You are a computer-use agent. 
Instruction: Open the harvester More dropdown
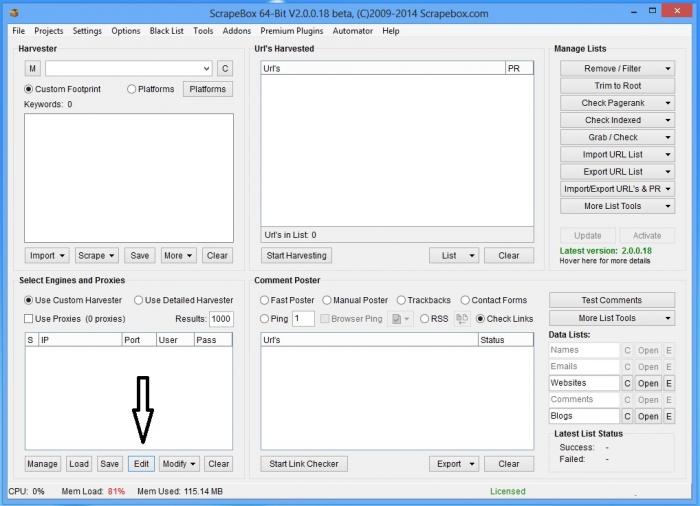[178, 255]
